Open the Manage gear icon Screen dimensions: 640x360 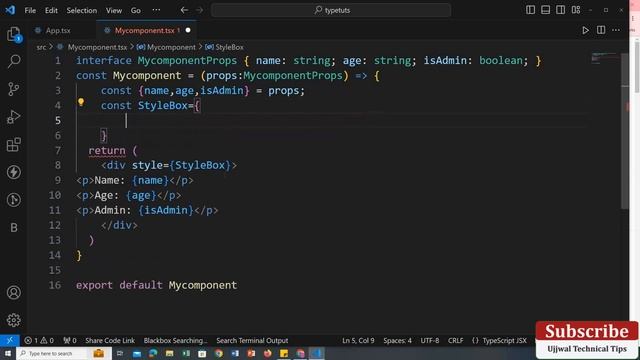pyautogui.click(x=13, y=320)
